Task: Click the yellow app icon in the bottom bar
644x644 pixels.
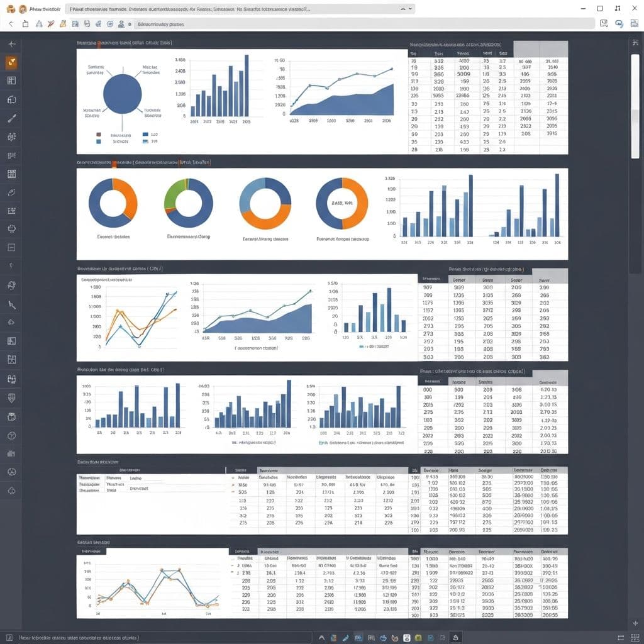Action: pyautogui.click(x=419, y=637)
